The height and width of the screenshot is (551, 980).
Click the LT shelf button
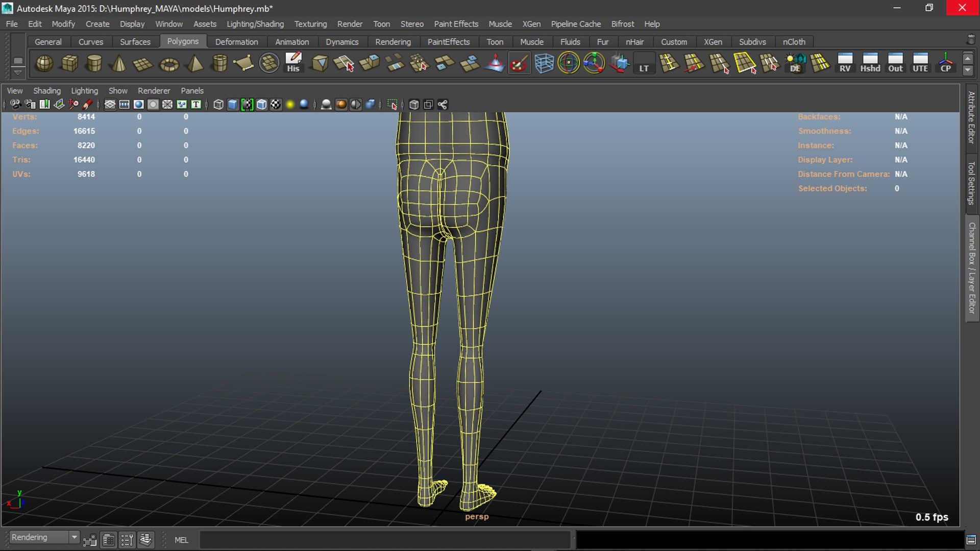(x=644, y=63)
